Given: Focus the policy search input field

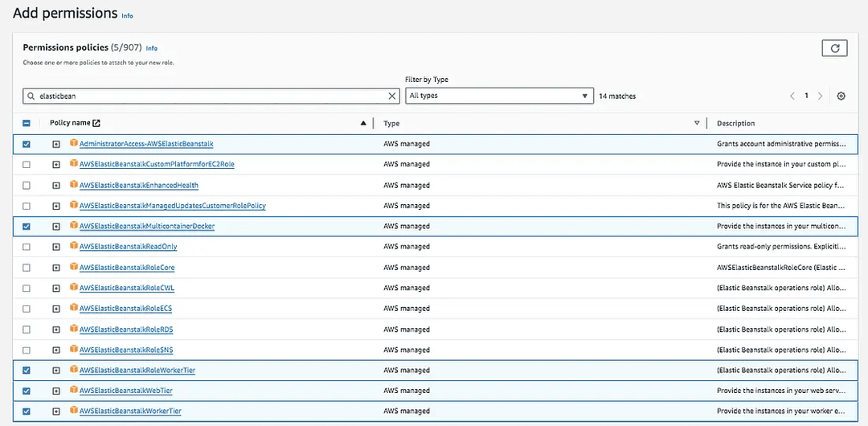Looking at the screenshot, I should click(x=211, y=96).
